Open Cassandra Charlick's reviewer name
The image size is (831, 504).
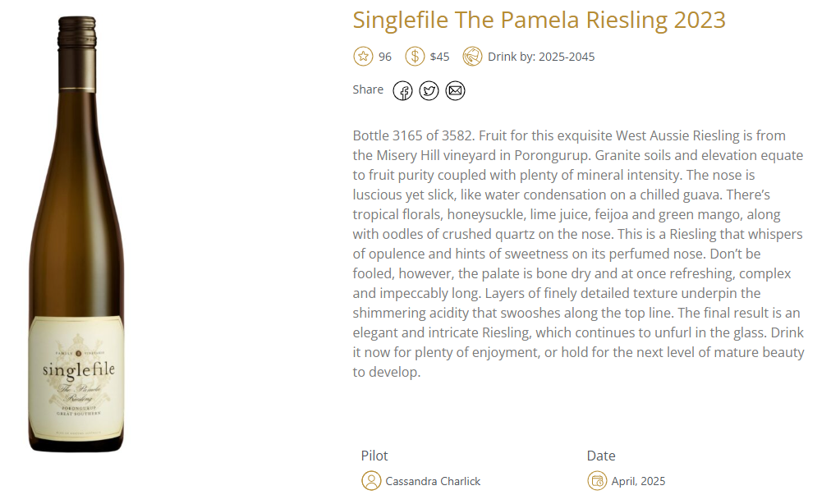tap(433, 481)
